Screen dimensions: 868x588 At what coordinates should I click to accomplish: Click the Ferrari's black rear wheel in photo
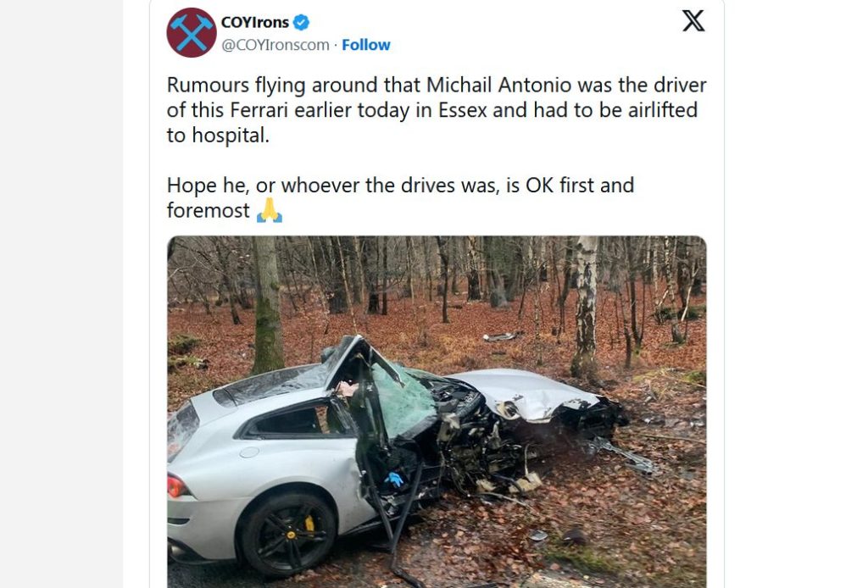pos(288,535)
